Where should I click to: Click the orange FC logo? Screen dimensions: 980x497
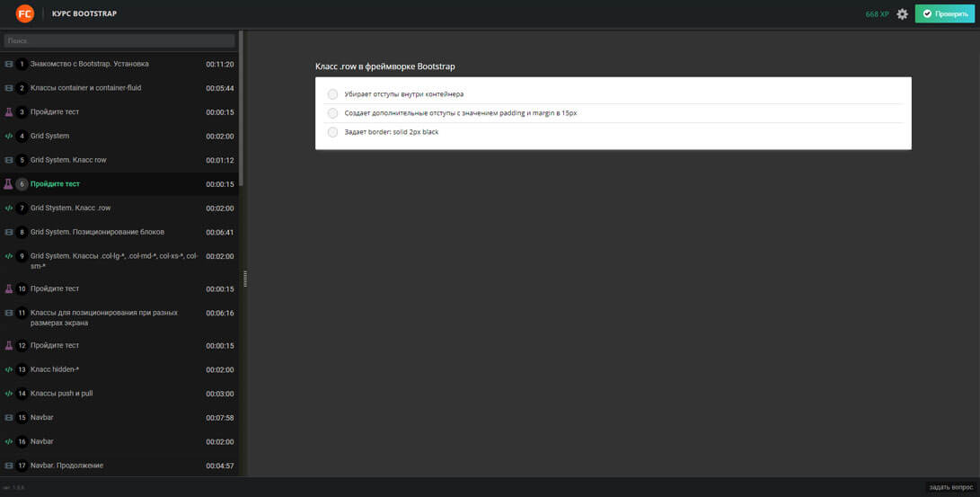[25, 13]
